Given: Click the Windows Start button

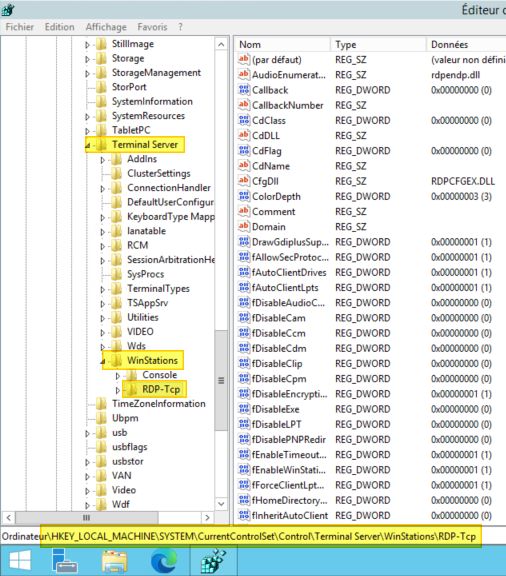Looking at the screenshot, I should pyautogui.click(x=20, y=561).
